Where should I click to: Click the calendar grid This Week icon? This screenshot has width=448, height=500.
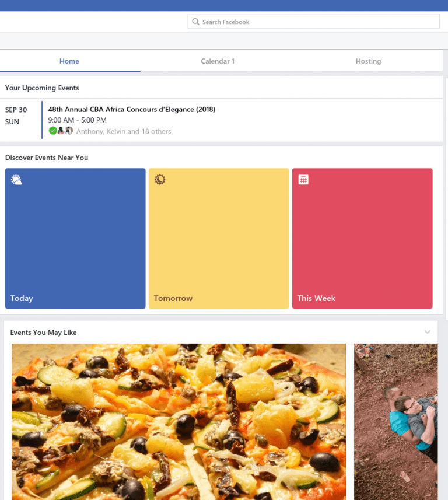click(x=303, y=180)
